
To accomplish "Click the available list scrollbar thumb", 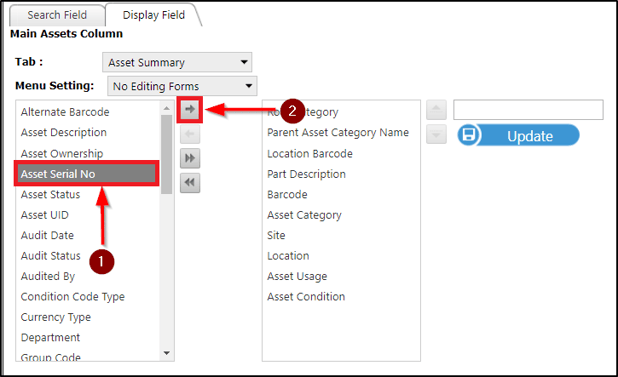I will [167, 154].
